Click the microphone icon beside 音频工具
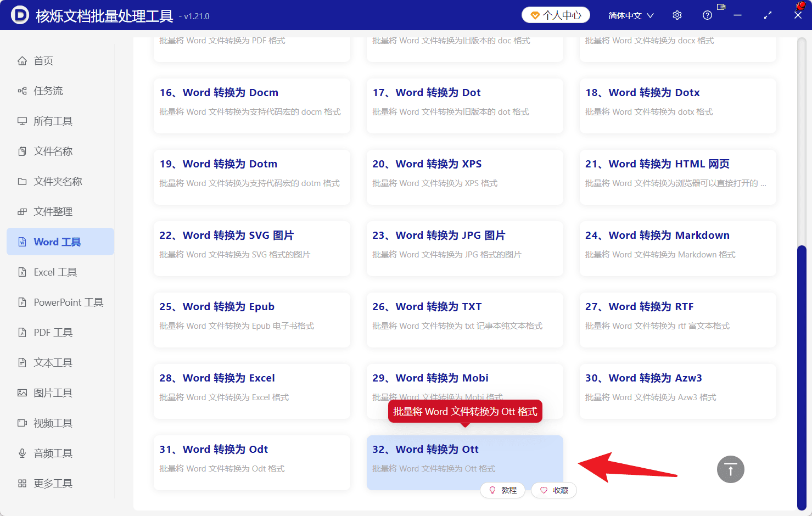This screenshot has width=812, height=516. (x=22, y=453)
